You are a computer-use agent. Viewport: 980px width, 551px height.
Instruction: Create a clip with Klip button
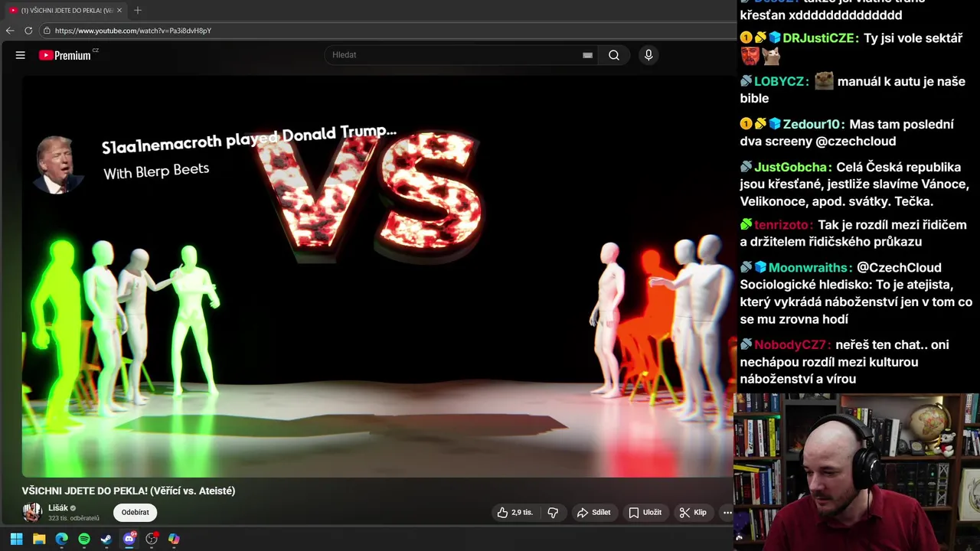point(693,513)
